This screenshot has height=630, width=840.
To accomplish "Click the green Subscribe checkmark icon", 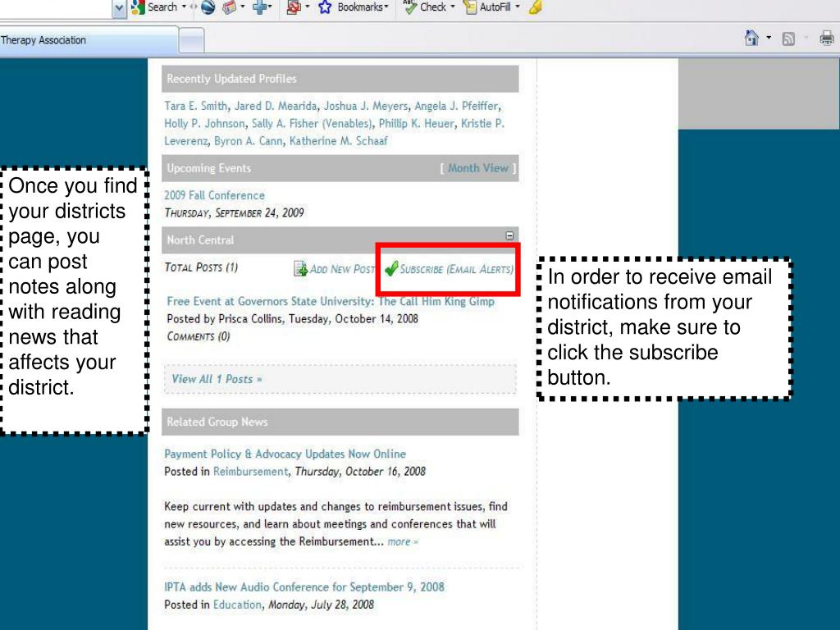I will tap(391, 268).
